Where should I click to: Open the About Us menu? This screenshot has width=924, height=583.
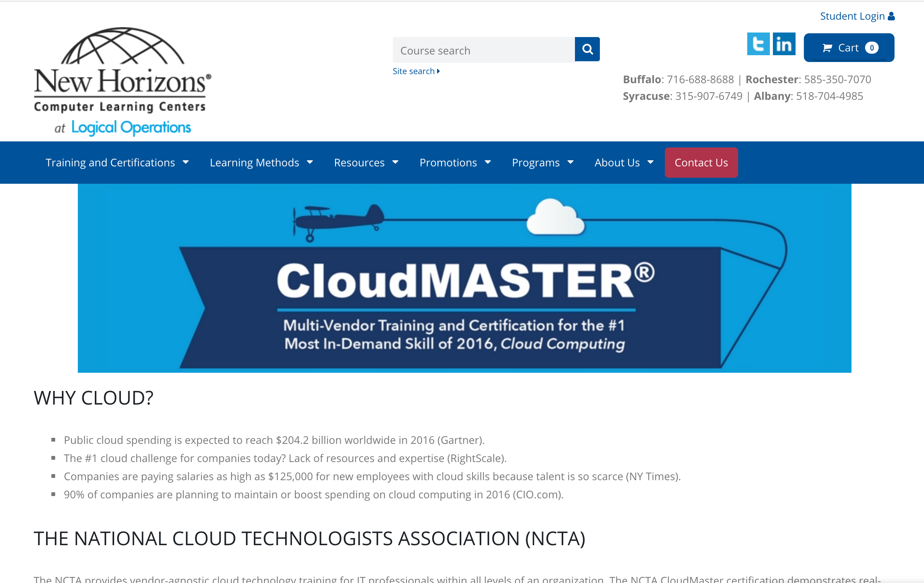[624, 163]
